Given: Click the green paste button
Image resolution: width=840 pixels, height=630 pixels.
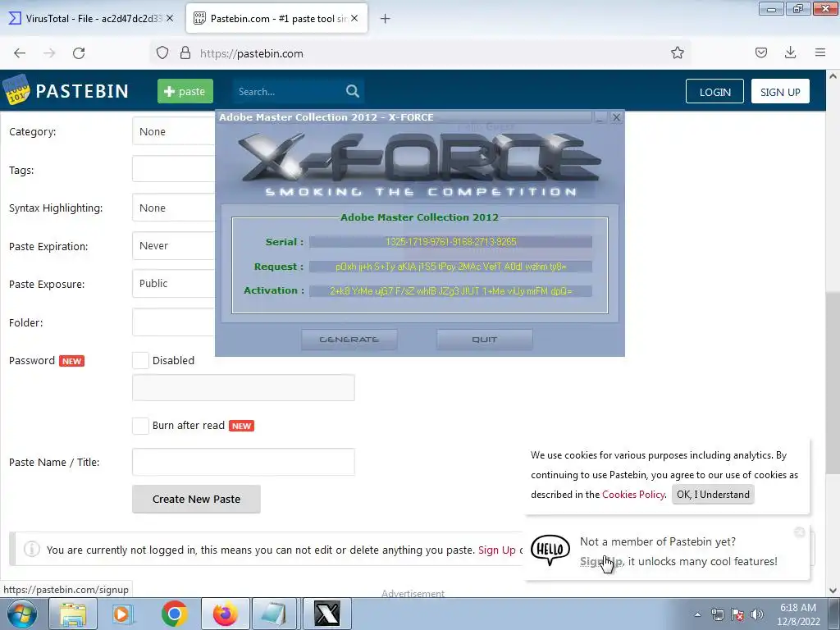Looking at the screenshot, I should (x=185, y=91).
